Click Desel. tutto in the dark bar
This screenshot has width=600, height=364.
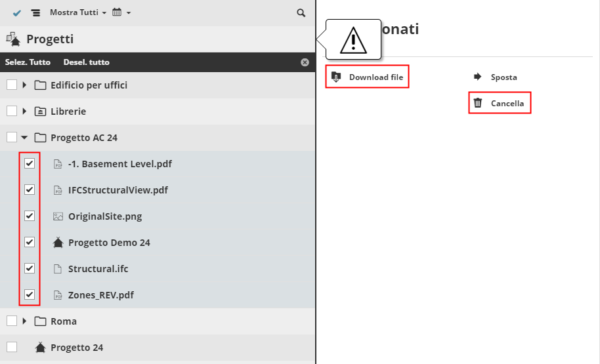87,62
